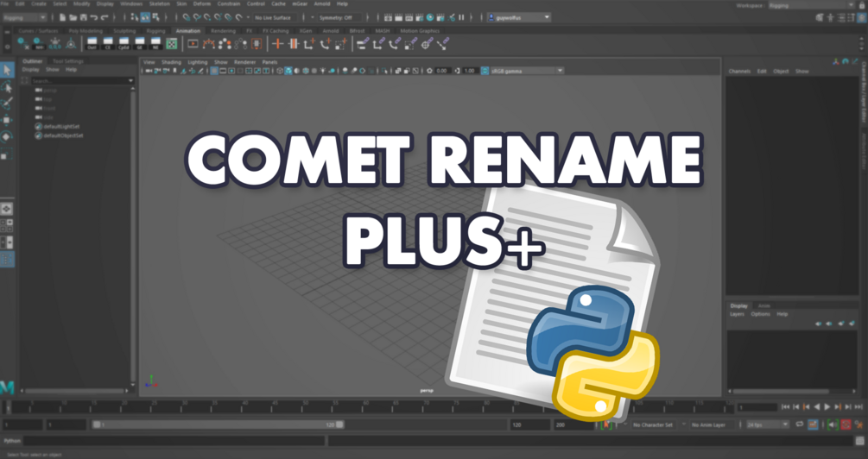Image resolution: width=868 pixels, height=459 pixels.
Task: Click the Open Scene folder icon
Action: (73, 18)
